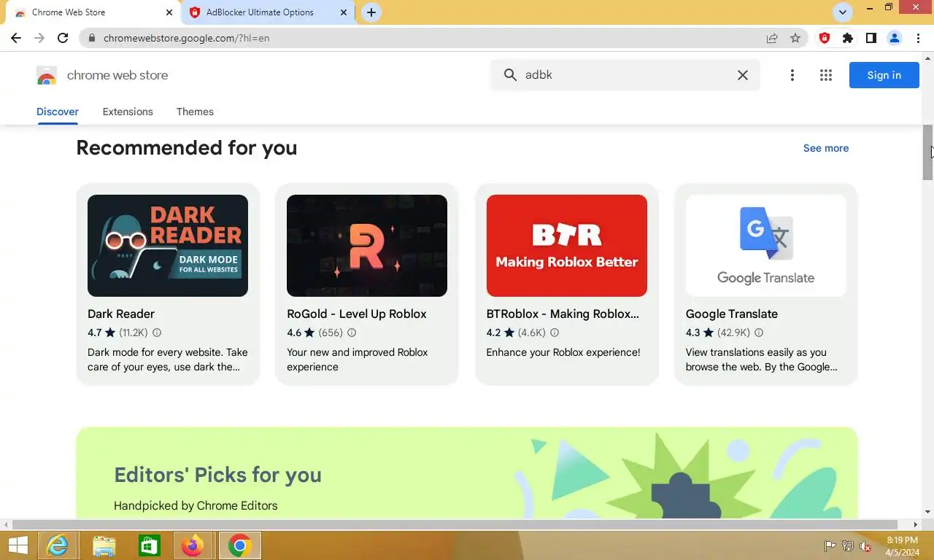Viewport: 934px width, 560px height.
Task: Open the Windows Start button
Action: point(18,545)
